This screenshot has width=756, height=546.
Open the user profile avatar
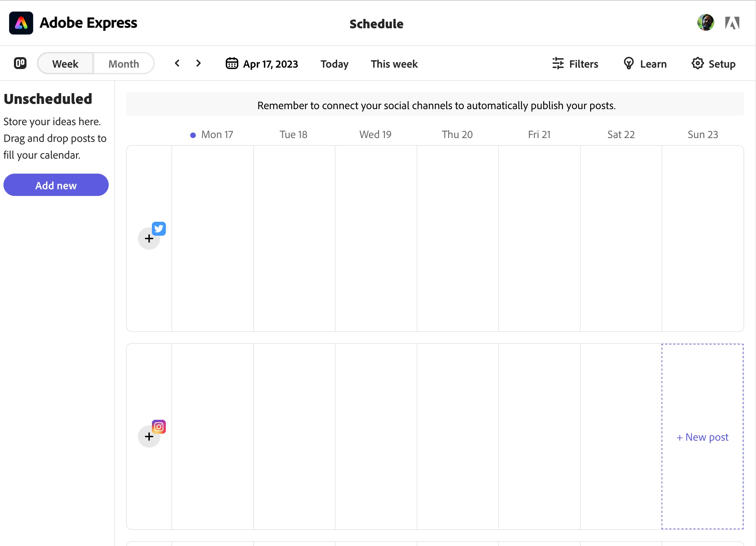pyautogui.click(x=705, y=23)
